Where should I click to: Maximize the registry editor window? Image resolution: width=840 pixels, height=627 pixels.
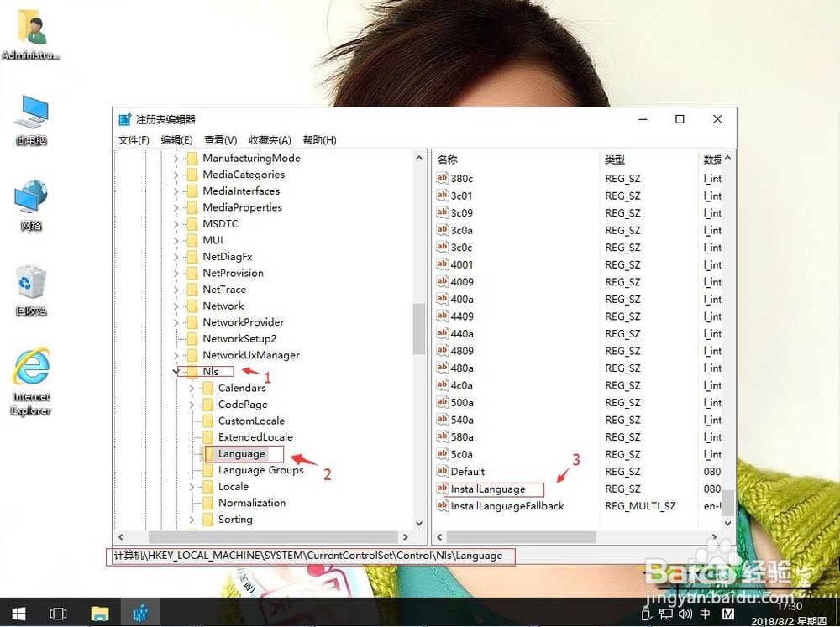[x=680, y=119]
